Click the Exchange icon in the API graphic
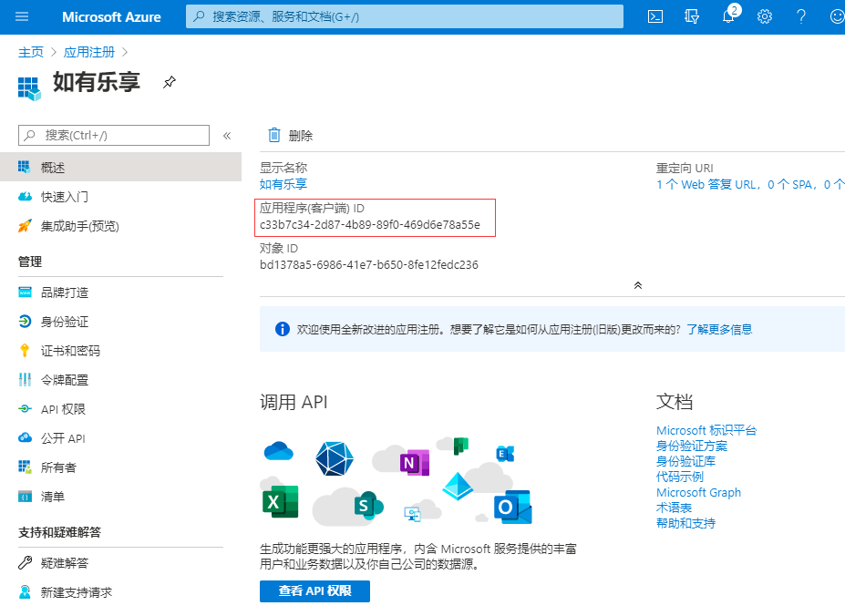 (x=505, y=454)
